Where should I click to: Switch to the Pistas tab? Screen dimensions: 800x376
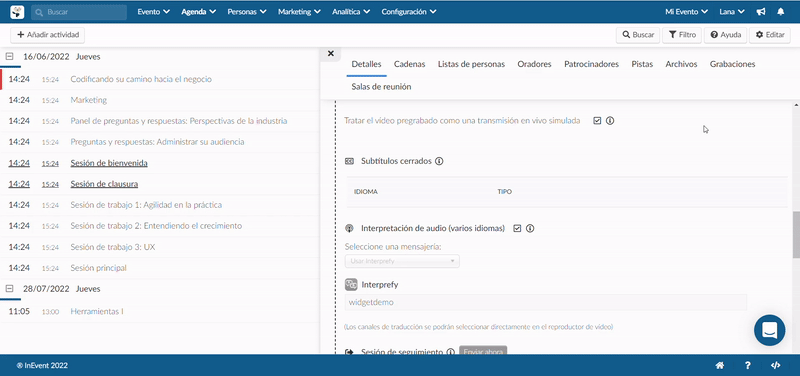642,64
